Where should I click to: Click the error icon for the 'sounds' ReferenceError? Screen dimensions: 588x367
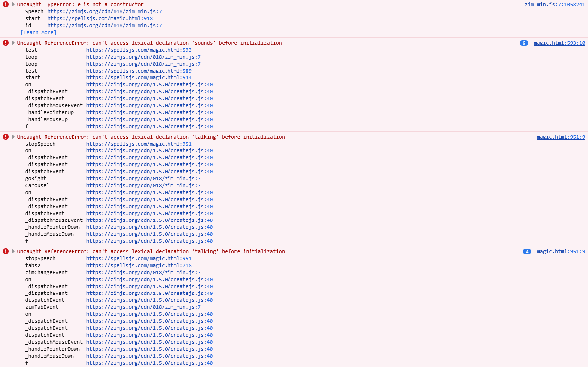[6, 43]
